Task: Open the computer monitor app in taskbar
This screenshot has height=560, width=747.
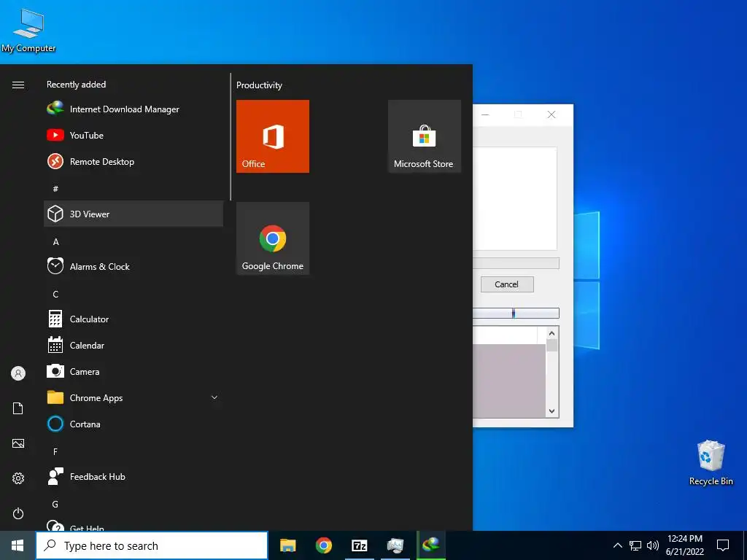Action: coord(395,545)
